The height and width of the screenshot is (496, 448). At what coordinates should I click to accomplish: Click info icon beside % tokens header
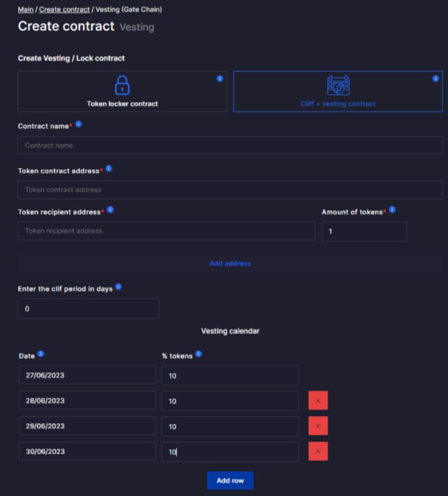(x=199, y=354)
